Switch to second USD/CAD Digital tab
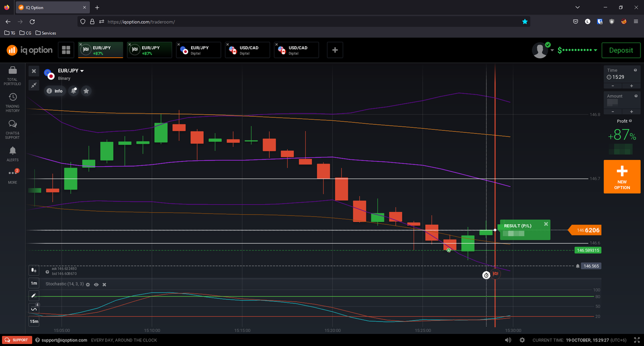 (296, 50)
